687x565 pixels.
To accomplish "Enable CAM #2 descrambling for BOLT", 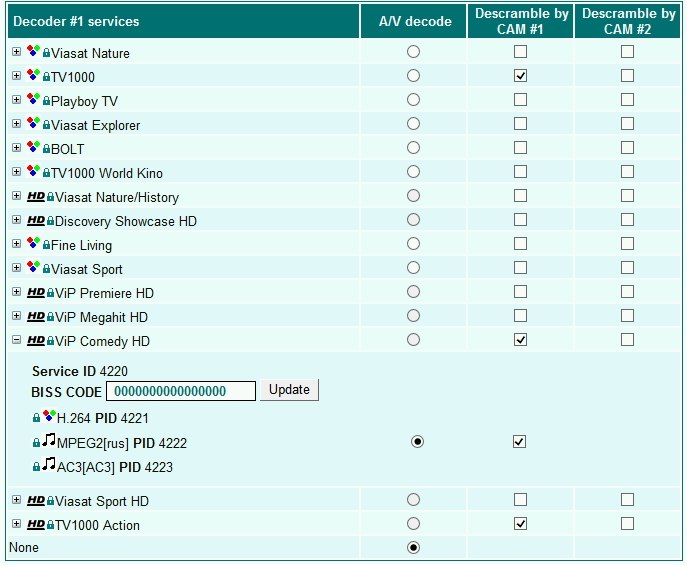I will click(x=627, y=148).
